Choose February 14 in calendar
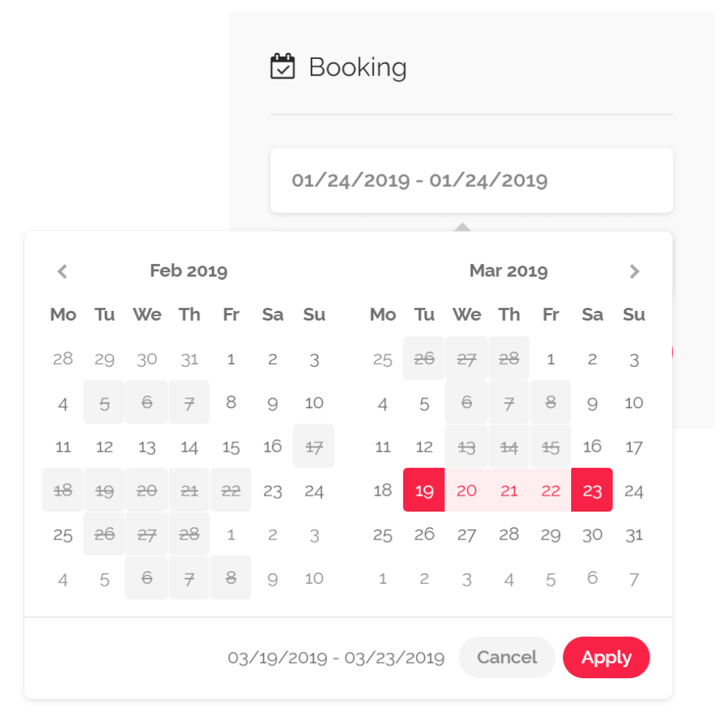 click(189, 447)
